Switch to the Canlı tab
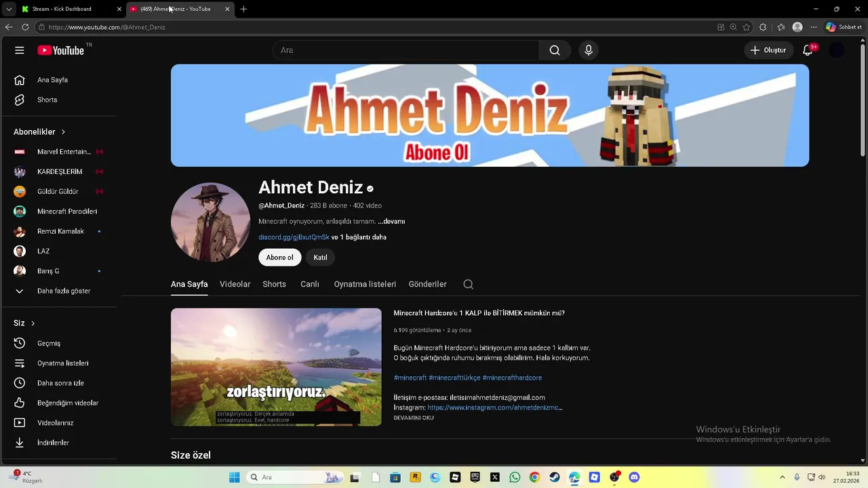 310,284
